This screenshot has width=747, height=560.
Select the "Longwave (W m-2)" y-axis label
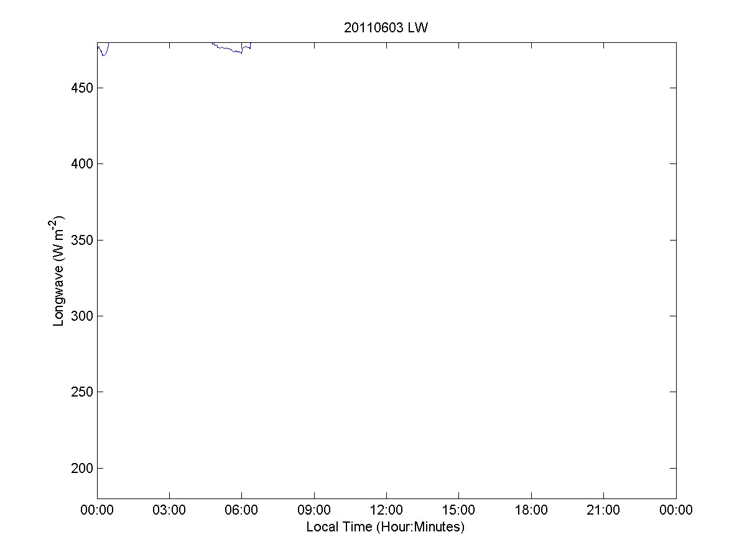(x=59, y=271)
